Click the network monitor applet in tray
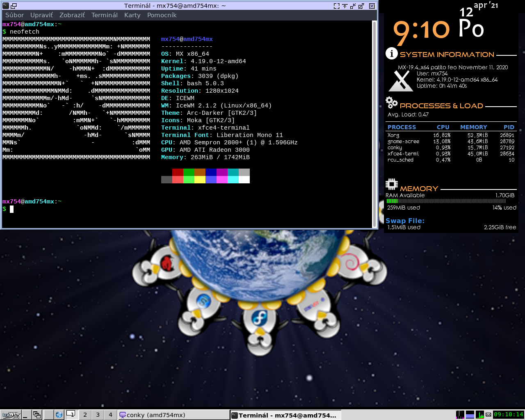 click(480, 415)
